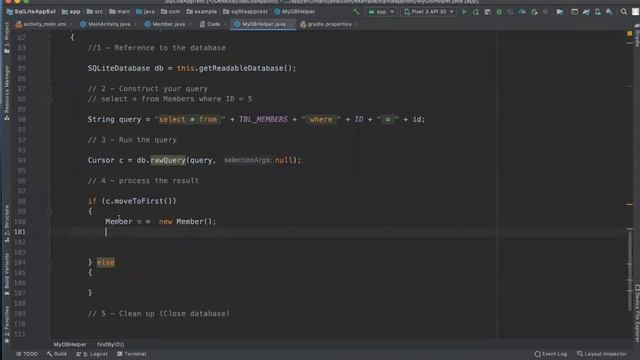640x360 pixels.
Task: Open the AVD Manager icon
Action: [598, 12]
